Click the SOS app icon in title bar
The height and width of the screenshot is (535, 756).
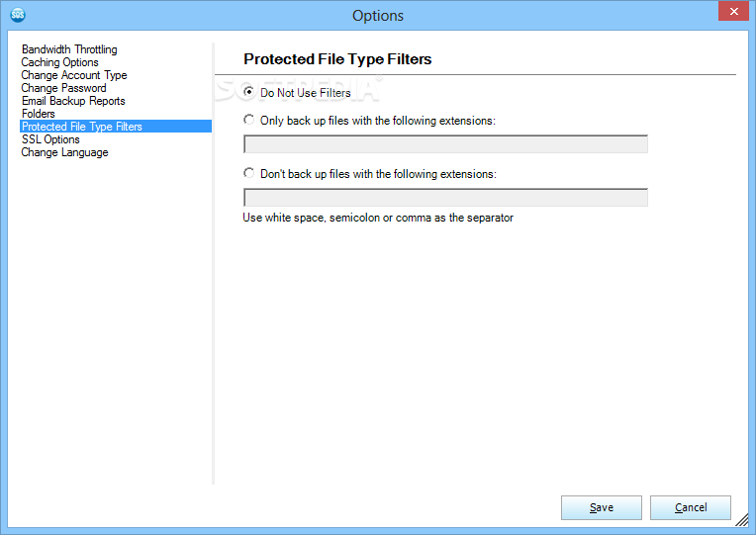[18, 15]
